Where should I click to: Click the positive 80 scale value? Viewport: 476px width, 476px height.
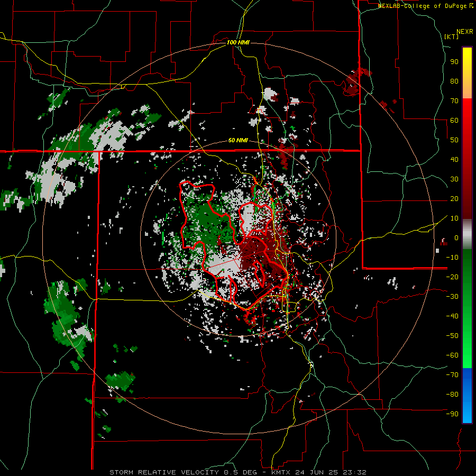454,81
